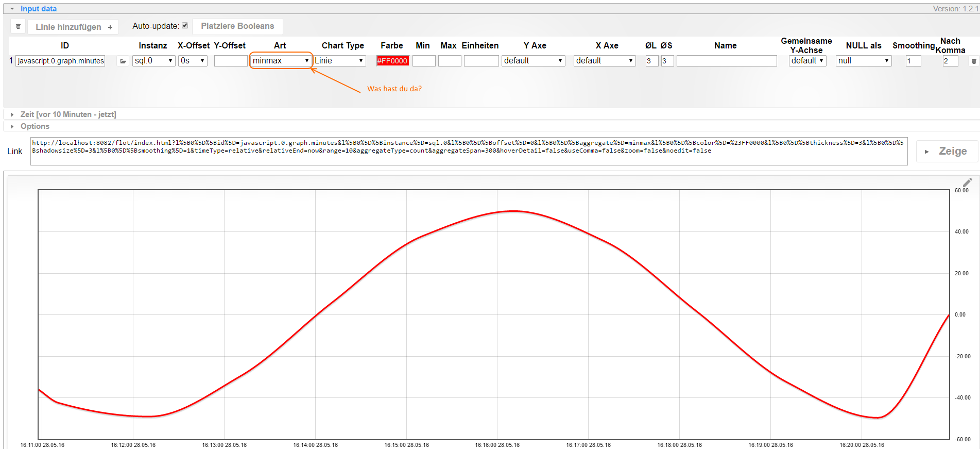The image size is (980, 449).
Task: Click the 16:20:00 28.05.16 axis label
Action: 862,445
